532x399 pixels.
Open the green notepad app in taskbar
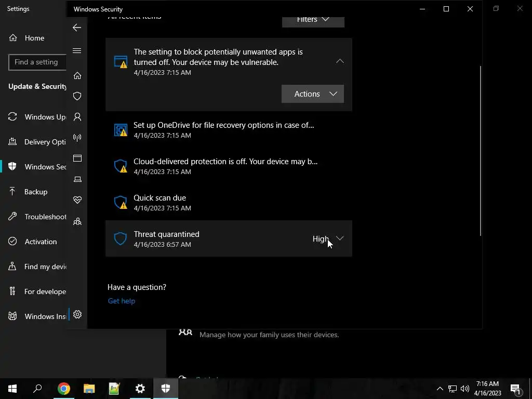click(x=114, y=389)
